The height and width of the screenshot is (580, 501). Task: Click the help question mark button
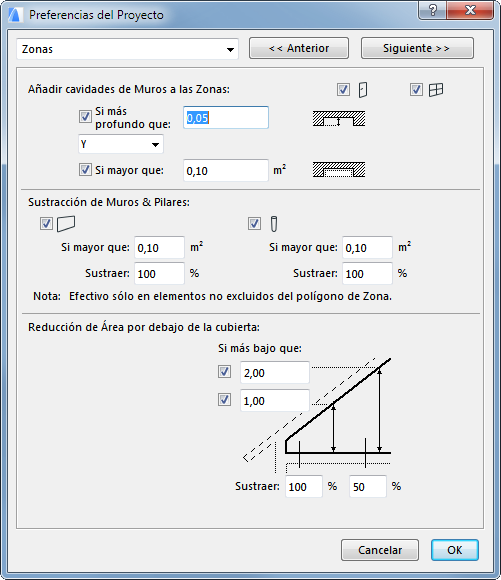433,10
